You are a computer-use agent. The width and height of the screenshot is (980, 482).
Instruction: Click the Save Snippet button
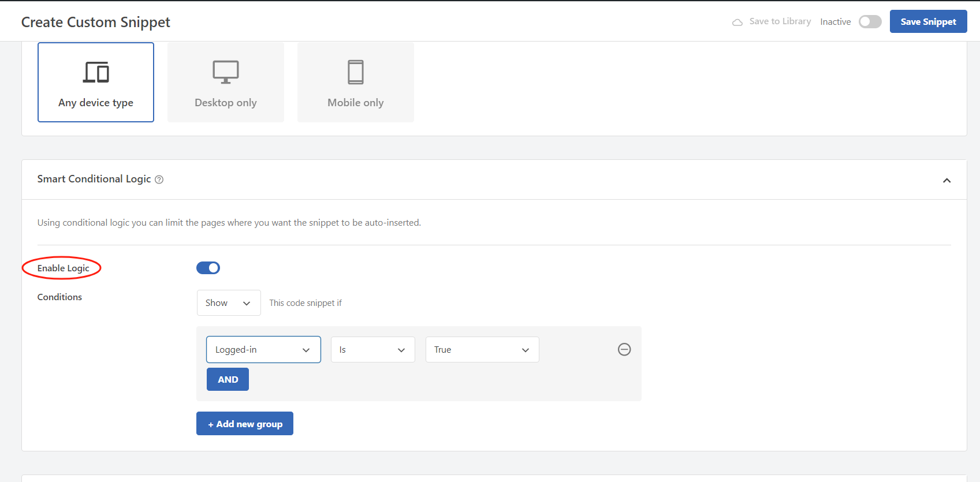tap(928, 21)
